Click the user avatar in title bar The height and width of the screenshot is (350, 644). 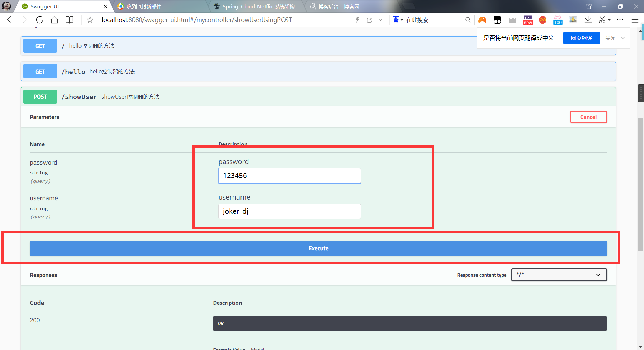tap(6, 6)
